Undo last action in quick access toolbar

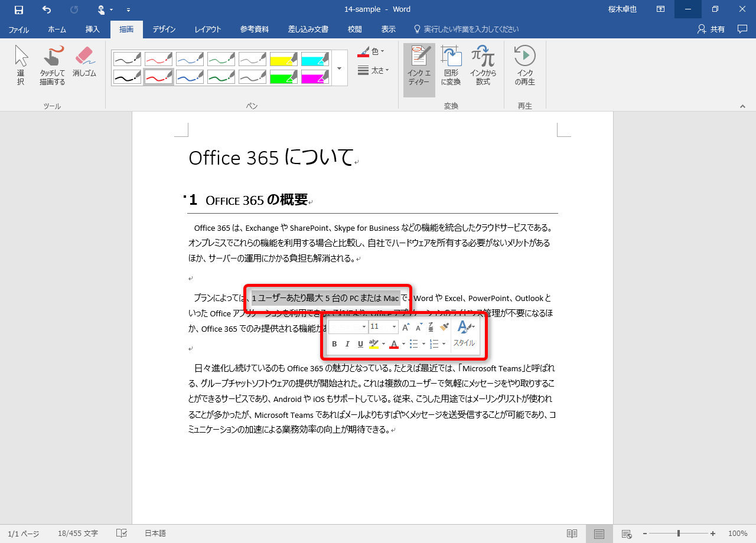[47, 9]
